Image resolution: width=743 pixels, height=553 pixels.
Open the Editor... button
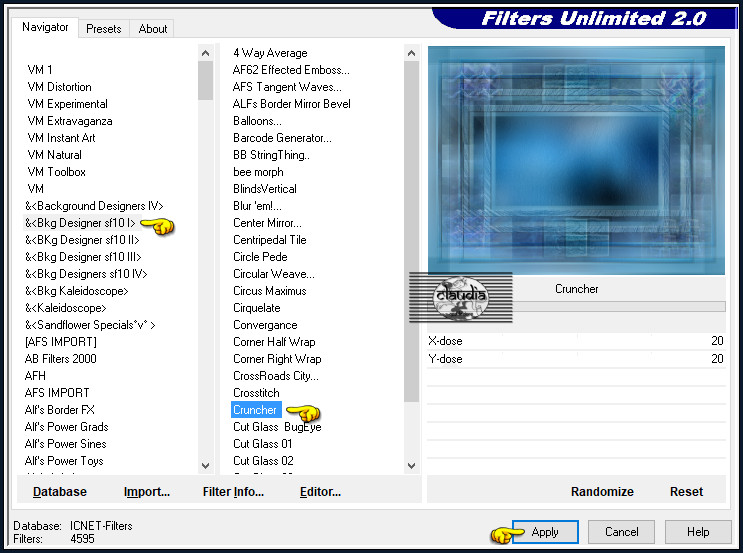[x=320, y=491]
